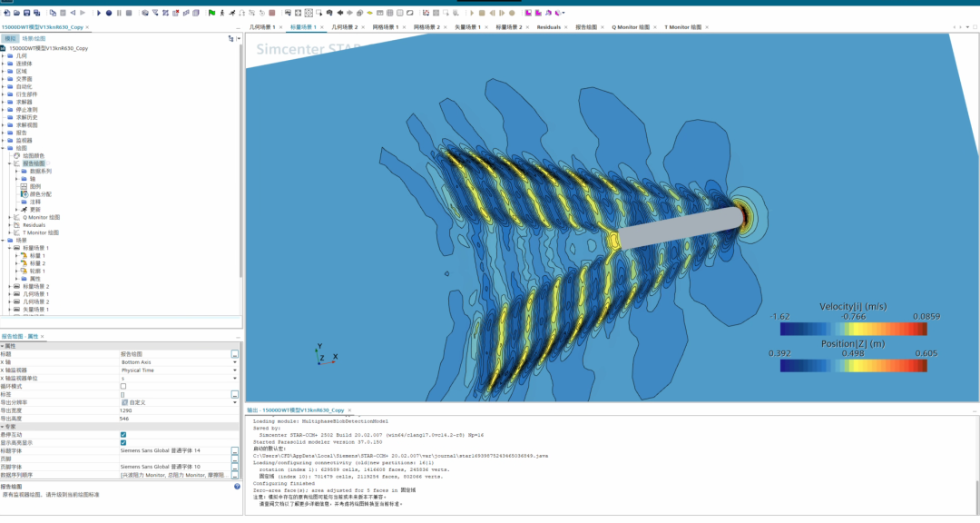Select the 停止准则 tree item

(x=27, y=110)
